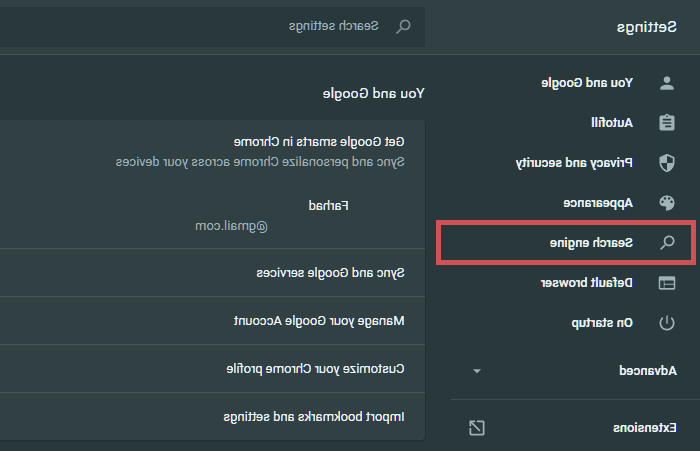Click the Privacy and security shield icon

(666, 162)
